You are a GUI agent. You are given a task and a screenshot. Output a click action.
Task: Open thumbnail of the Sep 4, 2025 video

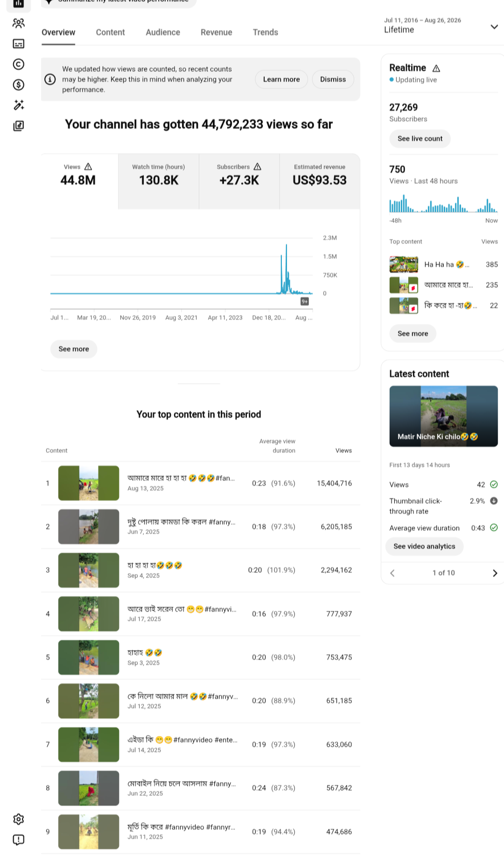tap(89, 570)
